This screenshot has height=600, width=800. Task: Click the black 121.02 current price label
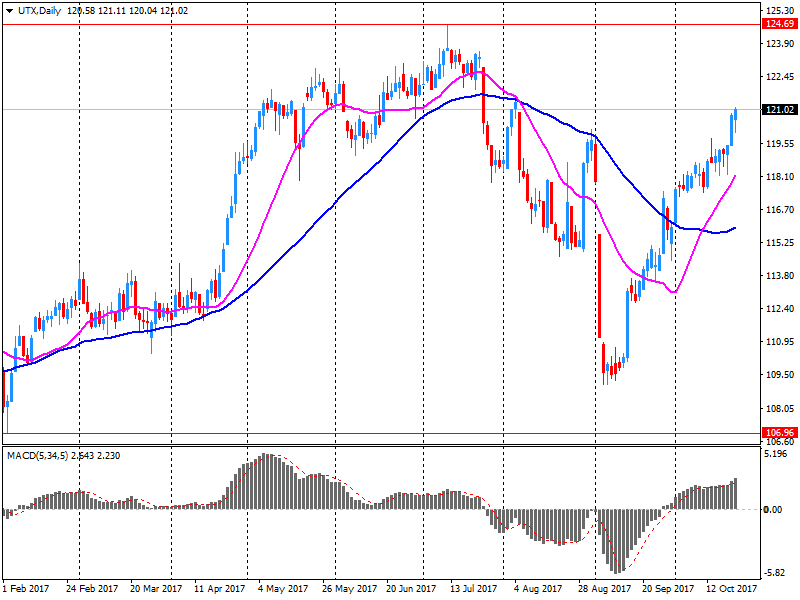[x=780, y=110]
